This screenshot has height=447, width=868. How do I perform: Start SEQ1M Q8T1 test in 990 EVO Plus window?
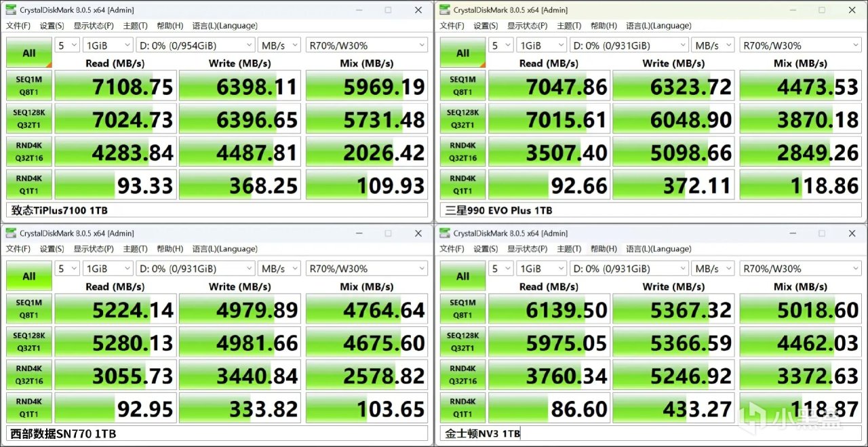463,85
